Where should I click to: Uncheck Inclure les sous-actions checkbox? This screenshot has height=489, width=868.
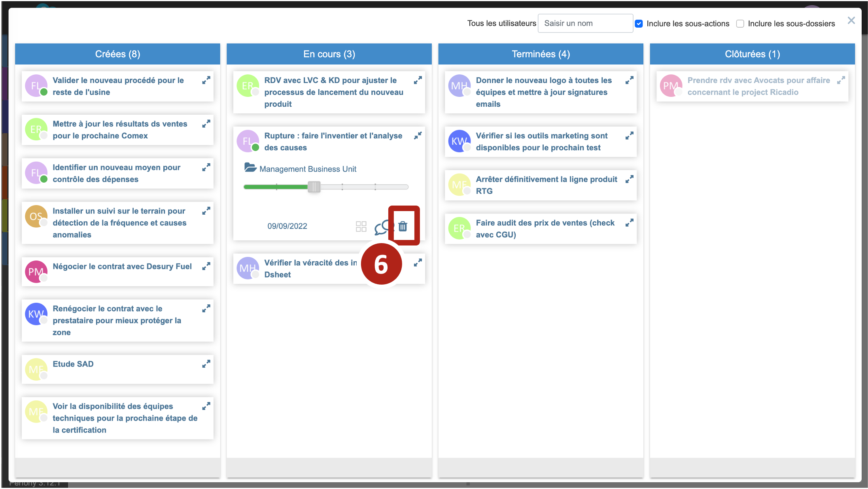tap(639, 24)
